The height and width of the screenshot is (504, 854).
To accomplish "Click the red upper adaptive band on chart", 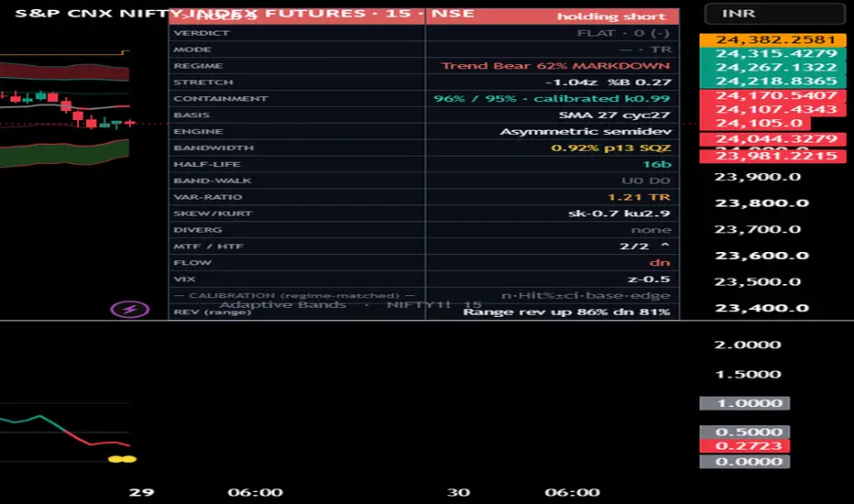I will [64, 71].
